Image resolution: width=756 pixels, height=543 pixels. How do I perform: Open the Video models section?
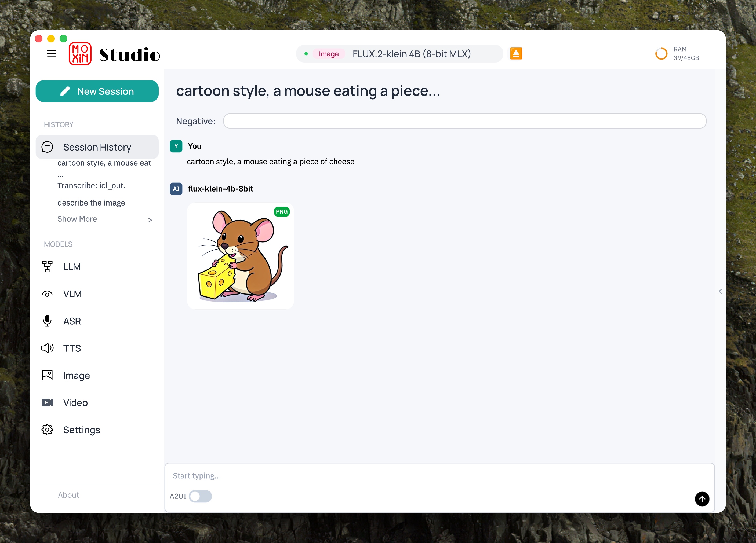[97, 402]
